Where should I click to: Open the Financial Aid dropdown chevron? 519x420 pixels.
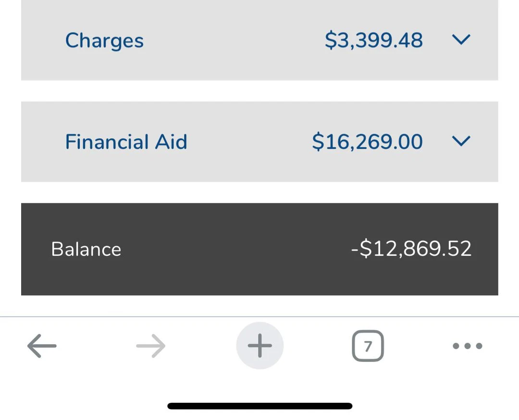pyautogui.click(x=460, y=142)
